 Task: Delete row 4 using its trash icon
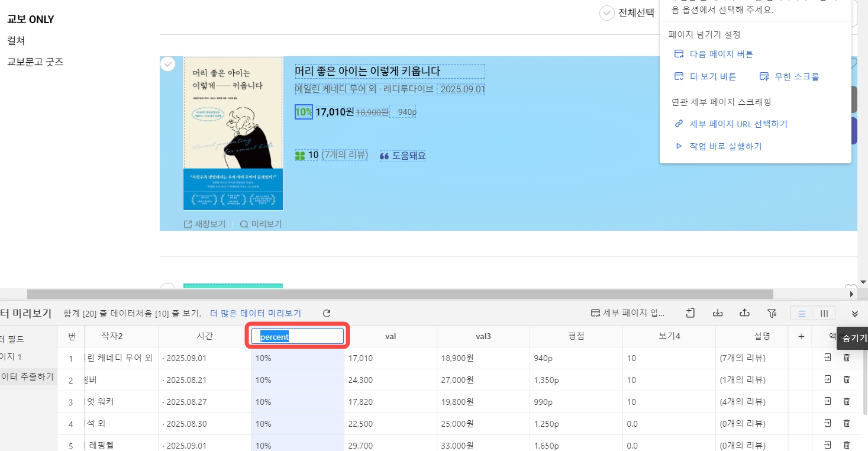pos(847,423)
